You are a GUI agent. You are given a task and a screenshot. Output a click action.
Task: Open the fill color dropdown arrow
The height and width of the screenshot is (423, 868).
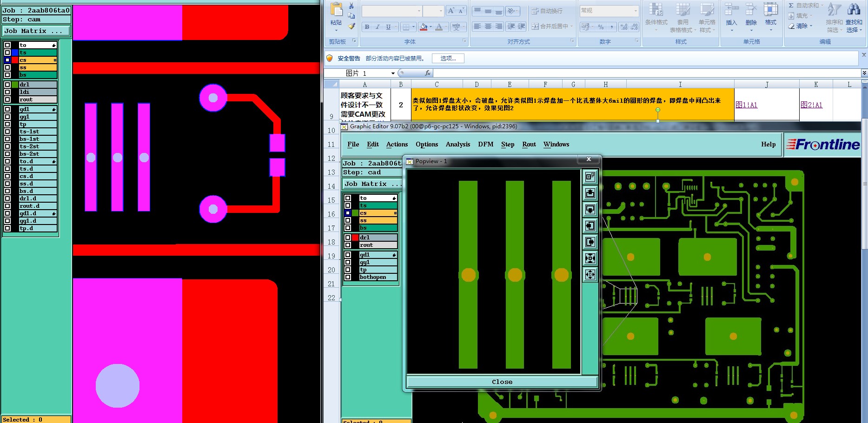pos(431,27)
